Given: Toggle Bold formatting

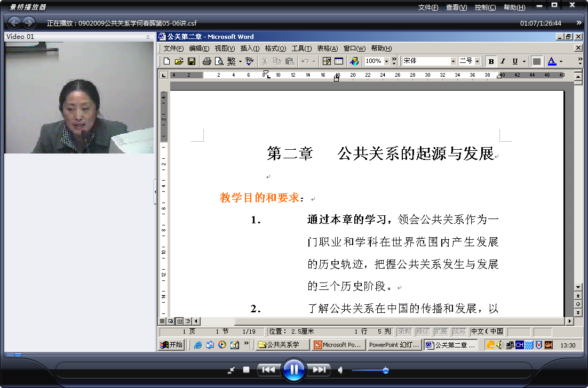Looking at the screenshot, I should [x=491, y=61].
